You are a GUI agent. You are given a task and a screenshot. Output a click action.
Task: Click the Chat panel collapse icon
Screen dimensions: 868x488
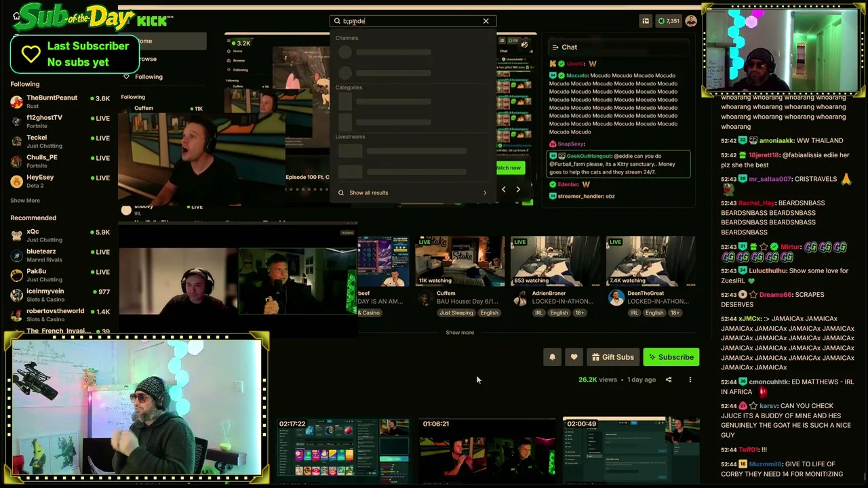(555, 47)
